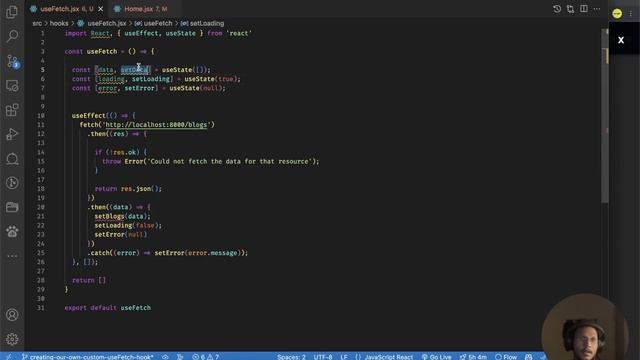Open the Accounts menu icon
The width and height of the screenshot is (640, 360).
[x=12, y=315]
